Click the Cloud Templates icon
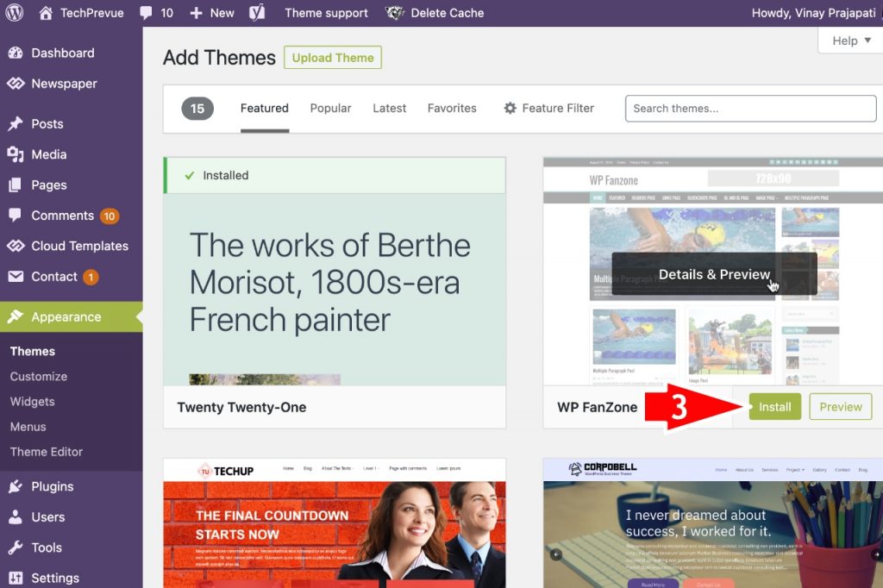 click(x=16, y=246)
